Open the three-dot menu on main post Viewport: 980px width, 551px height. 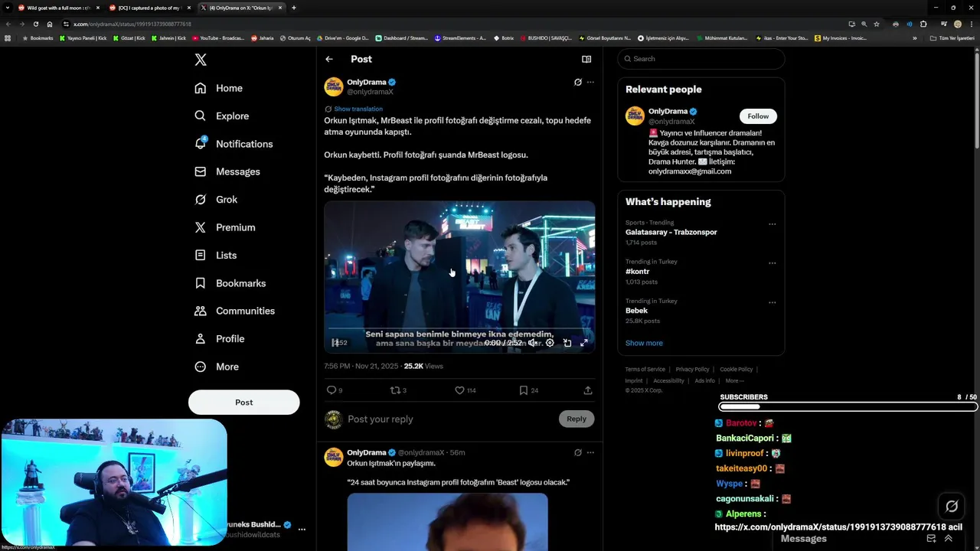click(590, 82)
